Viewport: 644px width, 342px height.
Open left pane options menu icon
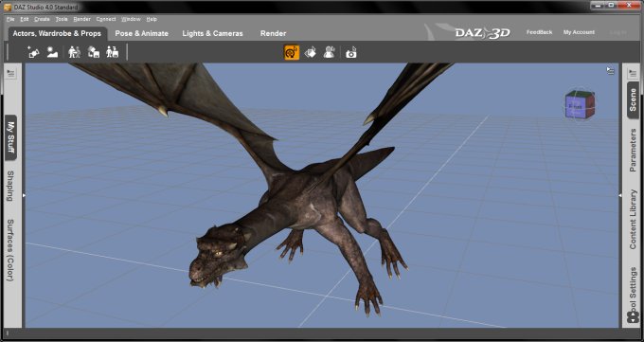pos(10,74)
